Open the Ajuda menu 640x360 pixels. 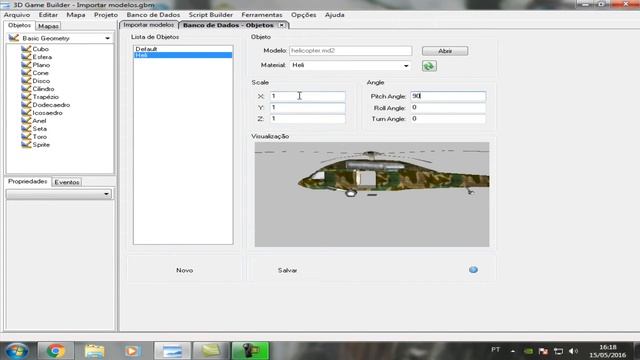[x=335, y=15]
